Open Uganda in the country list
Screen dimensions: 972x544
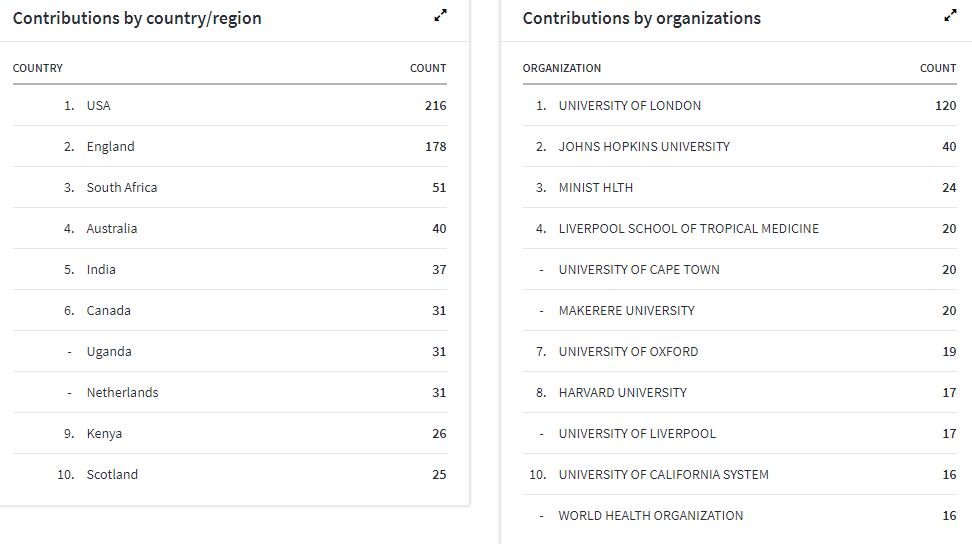[x=109, y=352]
